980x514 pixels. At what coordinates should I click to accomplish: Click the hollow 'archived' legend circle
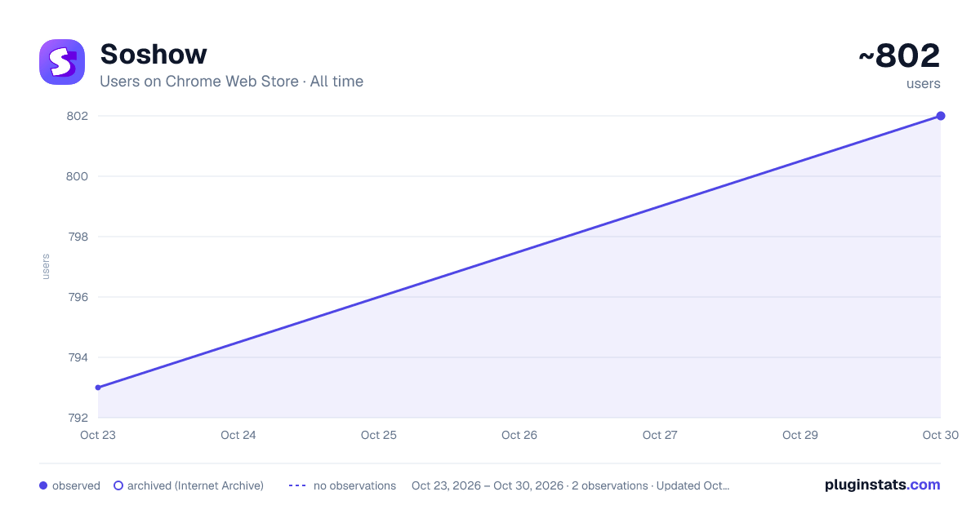(x=118, y=485)
